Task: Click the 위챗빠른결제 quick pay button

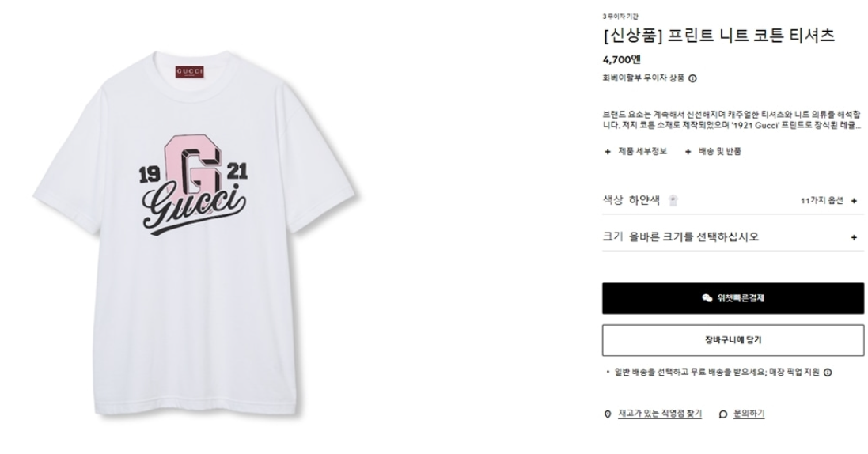Action: pos(733,298)
